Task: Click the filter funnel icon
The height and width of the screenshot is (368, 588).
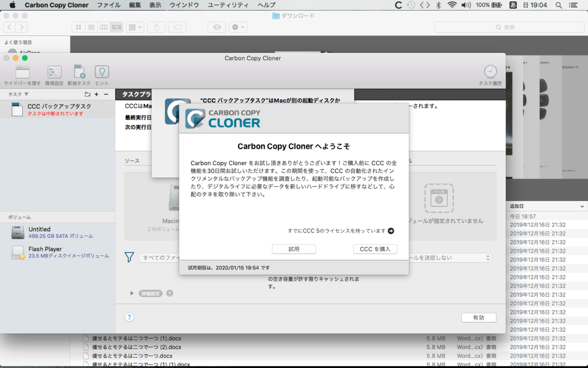Action: pyautogui.click(x=129, y=257)
